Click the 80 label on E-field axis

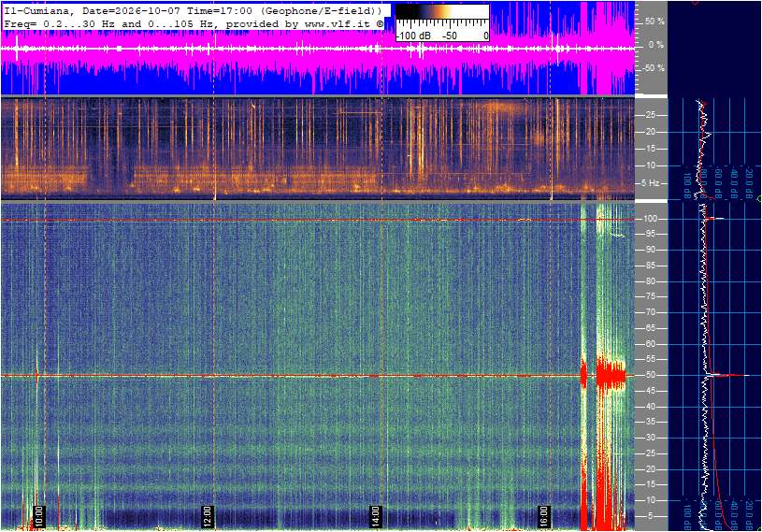[x=650, y=281]
